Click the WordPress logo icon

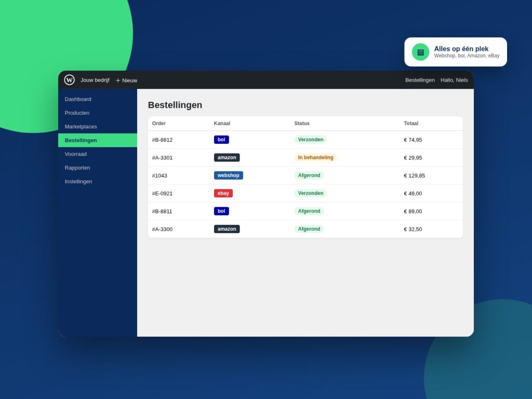point(69,79)
